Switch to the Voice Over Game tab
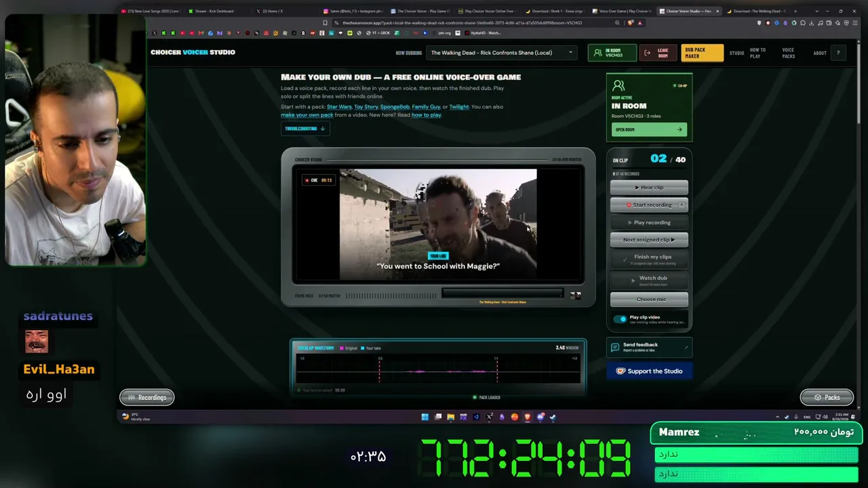Image resolution: width=868 pixels, height=488 pixels. click(621, 11)
